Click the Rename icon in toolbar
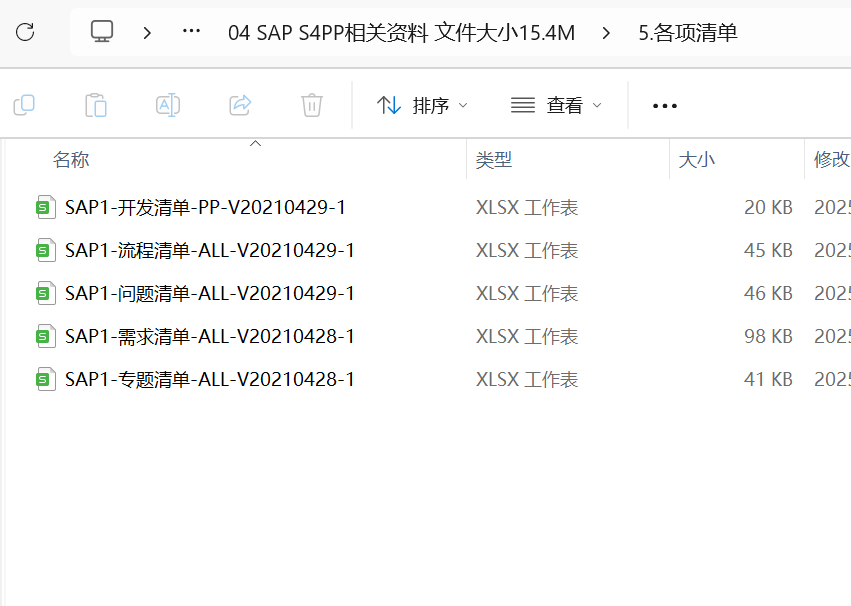 click(x=168, y=105)
